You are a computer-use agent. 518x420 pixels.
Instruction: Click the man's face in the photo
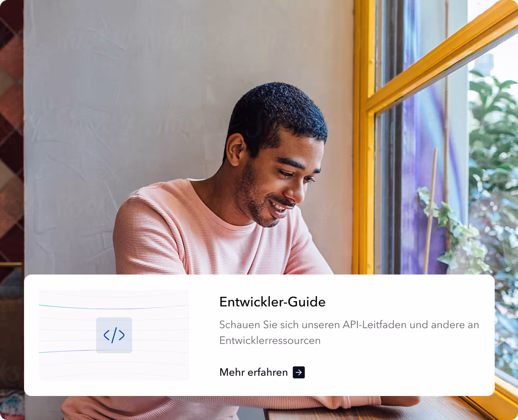pos(281,183)
